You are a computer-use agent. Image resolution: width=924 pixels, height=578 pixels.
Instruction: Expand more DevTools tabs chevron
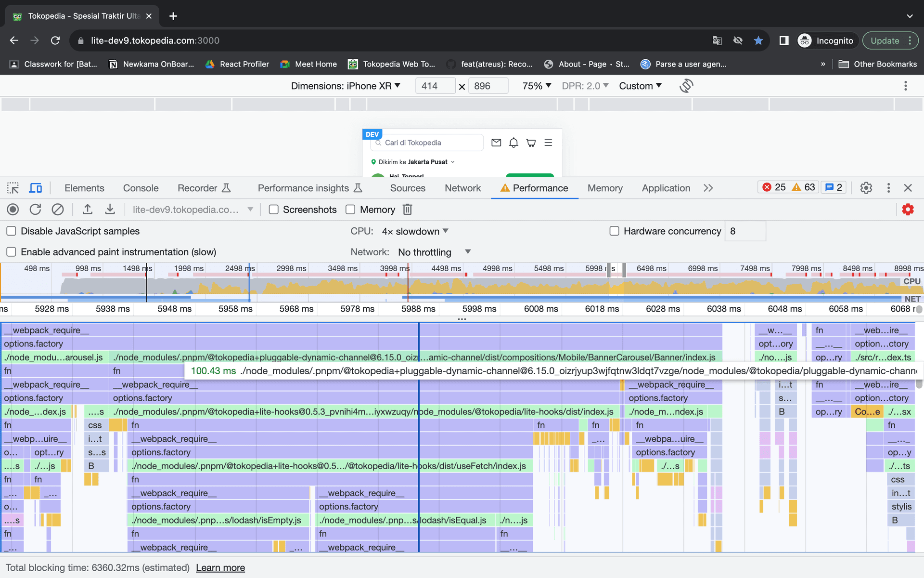(708, 188)
